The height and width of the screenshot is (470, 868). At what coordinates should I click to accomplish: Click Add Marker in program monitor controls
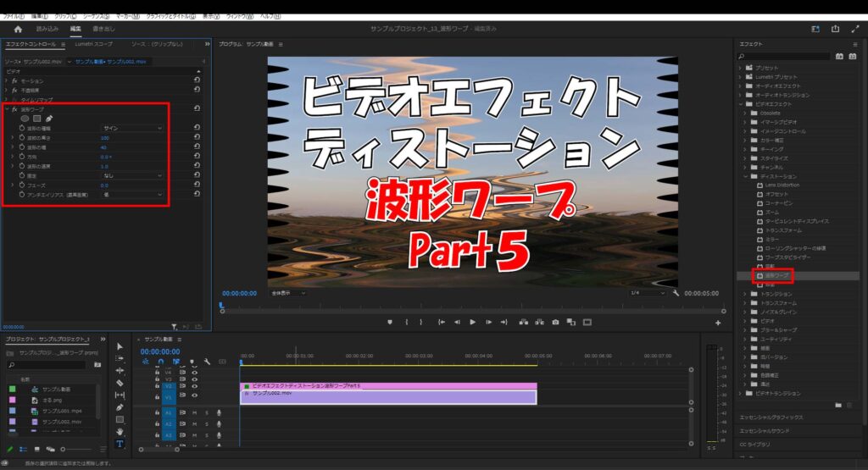click(x=390, y=323)
